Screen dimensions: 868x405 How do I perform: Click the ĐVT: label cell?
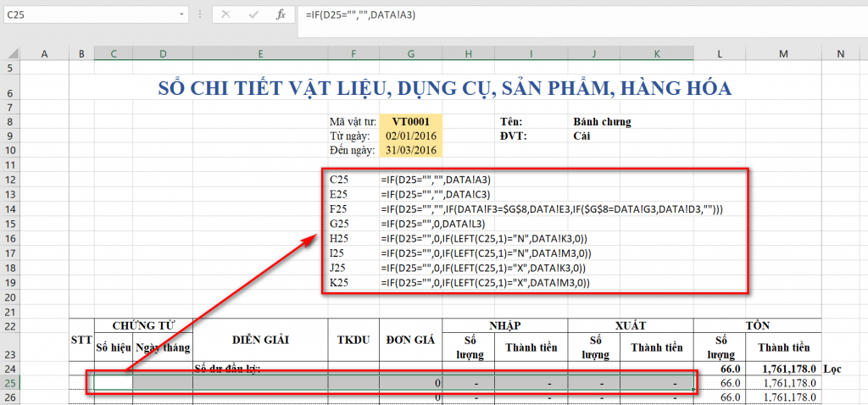(x=512, y=136)
